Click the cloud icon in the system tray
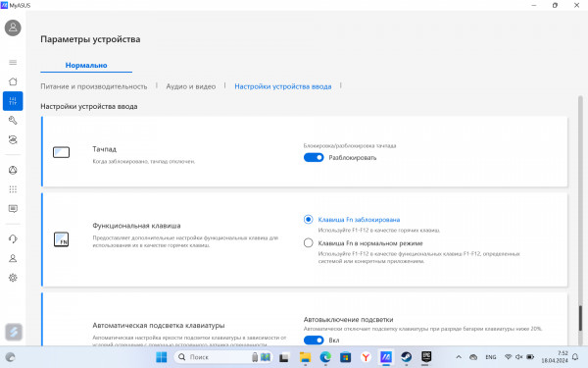Image resolution: width=588 pixels, height=368 pixels. click(473, 357)
